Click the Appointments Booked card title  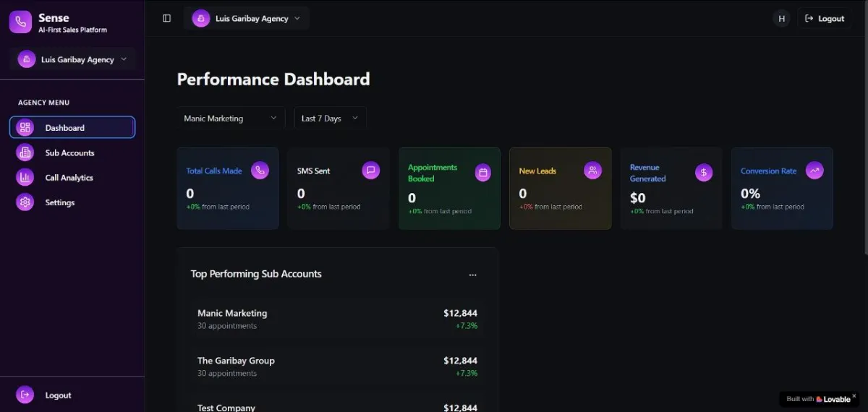pyautogui.click(x=433, y=173)
